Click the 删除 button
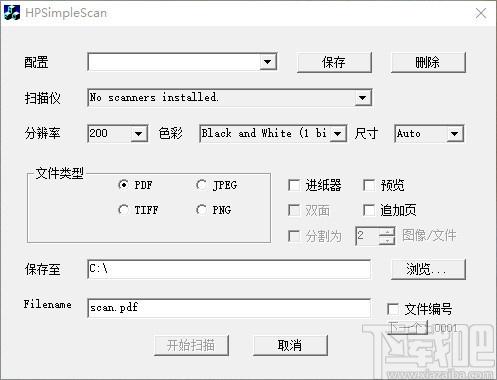 click(x=428, y=62)
